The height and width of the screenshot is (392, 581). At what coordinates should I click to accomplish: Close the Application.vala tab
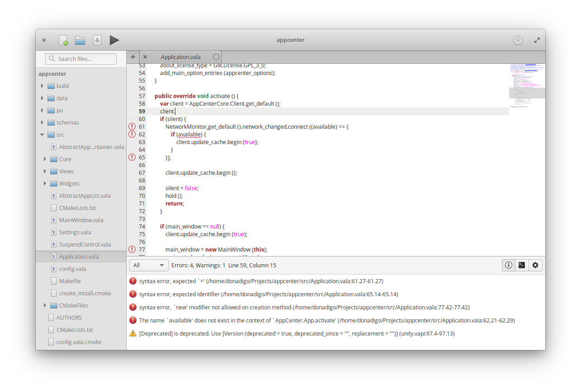[x=145, y=57]
